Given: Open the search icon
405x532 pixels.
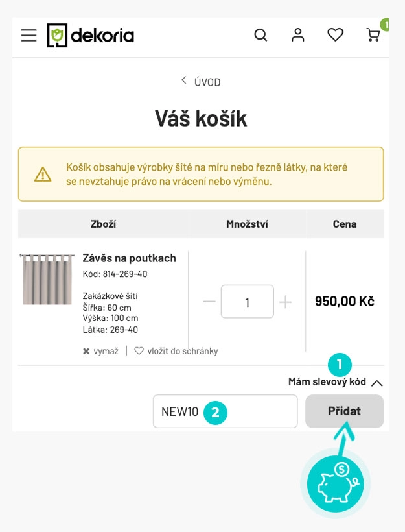Looking at the screenshot, I should pyautogui.click(x=261, y=35).
